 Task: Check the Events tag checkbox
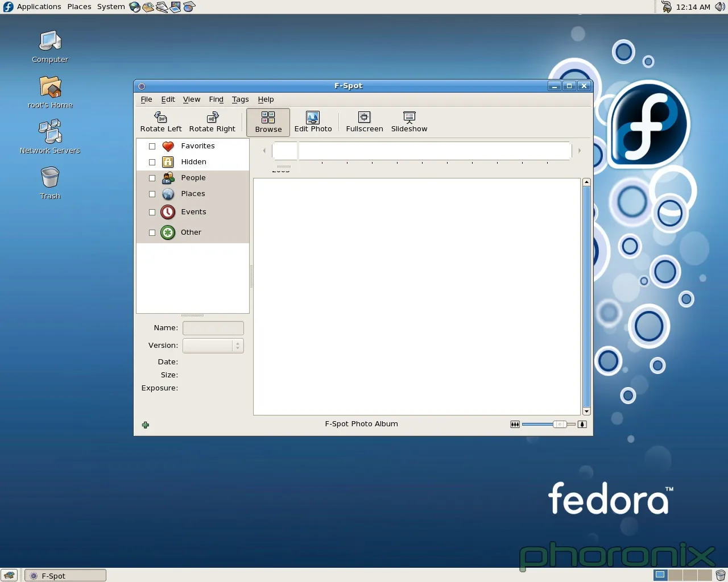tap(152, 212)
